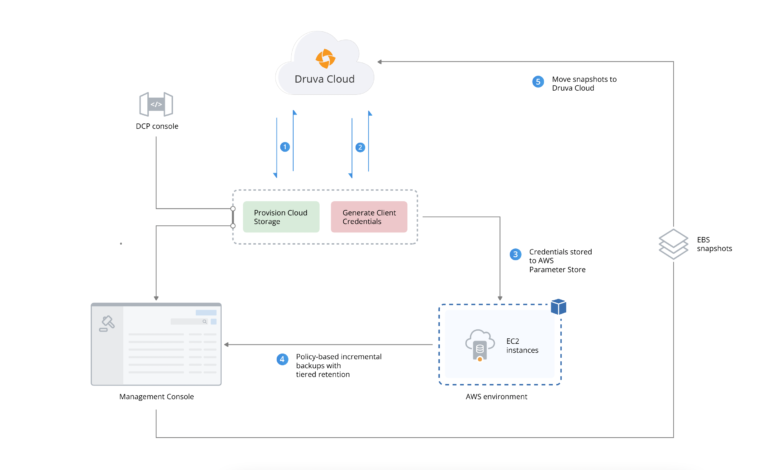This screenshot has width=768, height=470.
Task: Click the 'Move snapshots to Druva Cloud' text
Action: (585, 83)
